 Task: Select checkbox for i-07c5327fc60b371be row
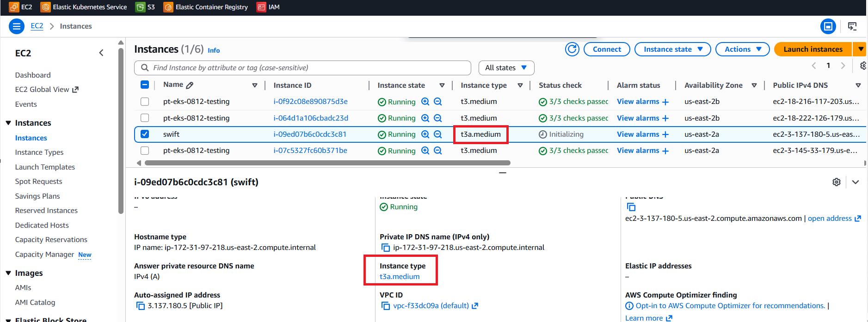point(145,151)
